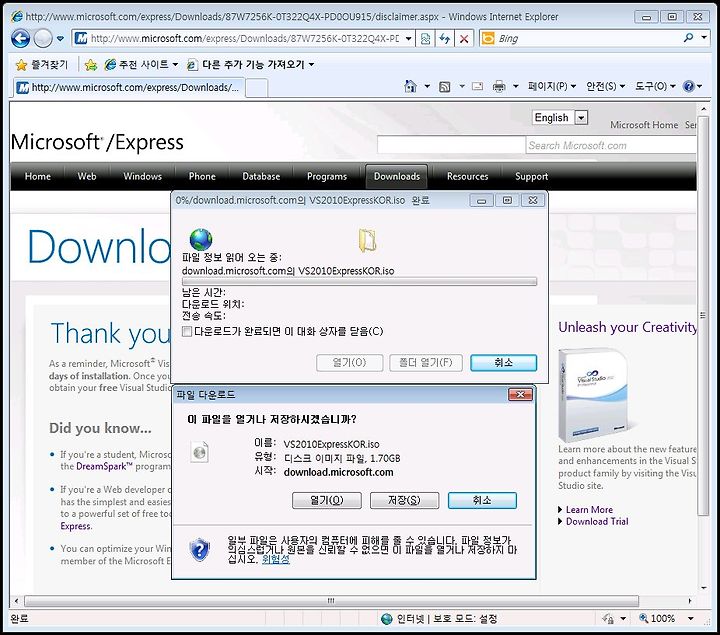Viewport: 720px width, 635px height.
Task: Open the Learn More link
Action: pyautogui.click(x=589, y=510)
